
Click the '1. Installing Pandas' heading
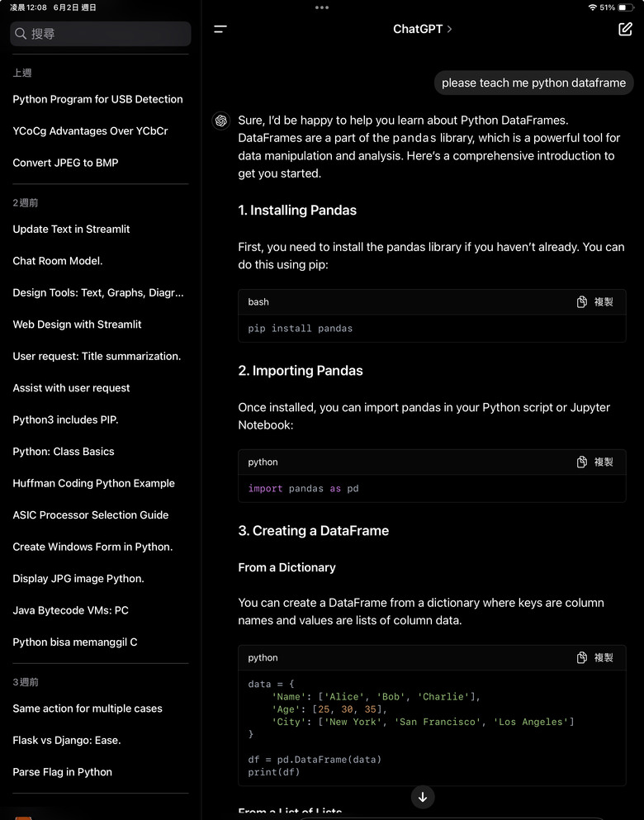click(x=297, y=211)
